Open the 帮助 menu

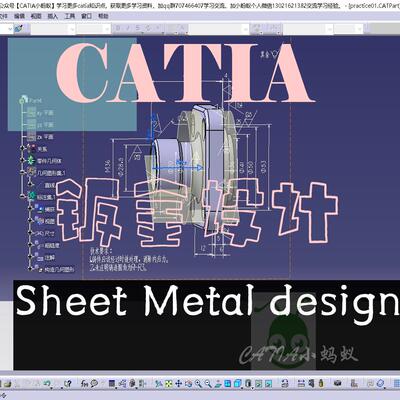click(103, 16)
